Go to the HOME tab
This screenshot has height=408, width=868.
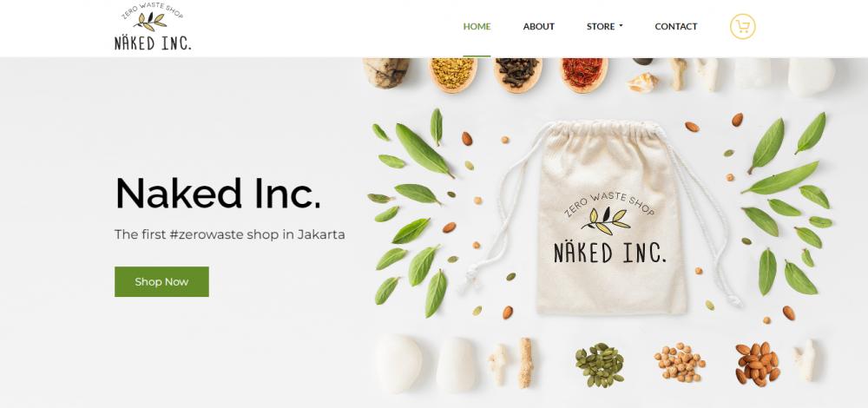click(x=477, y=27)
